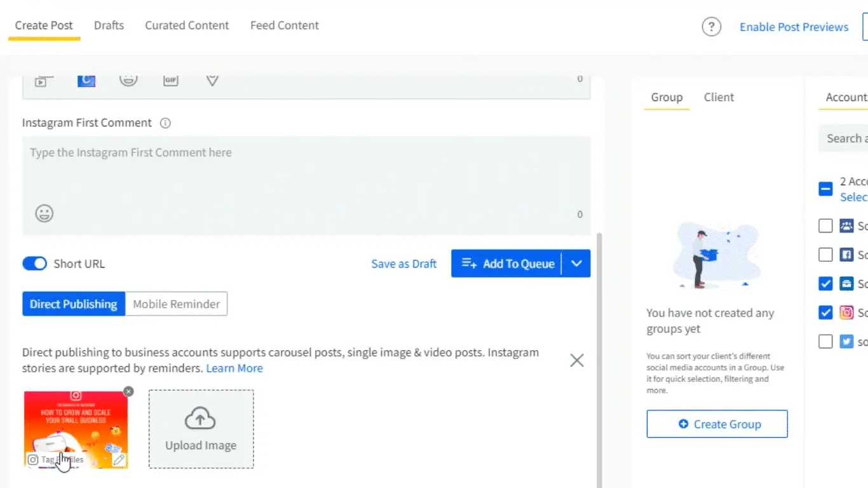Click info icon beside Instagram First Comment

tap(165, 123)
